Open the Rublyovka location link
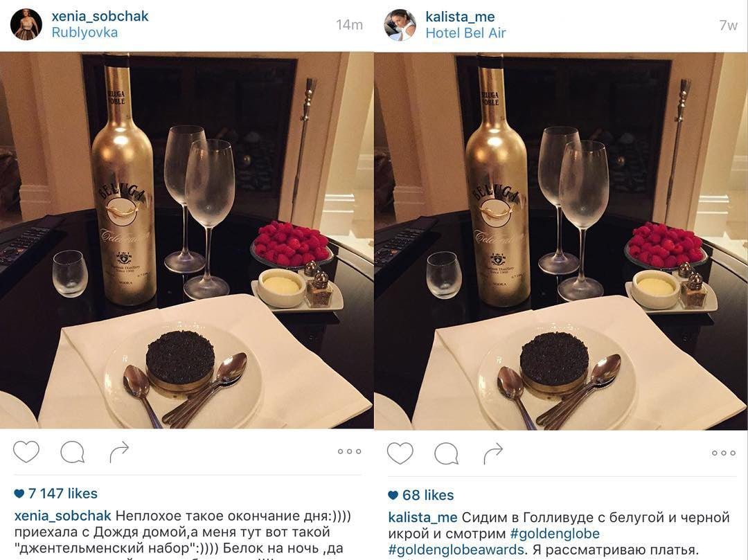Image resolution: width=748 pixels, height=560 pixels. [x=84, y=33]
